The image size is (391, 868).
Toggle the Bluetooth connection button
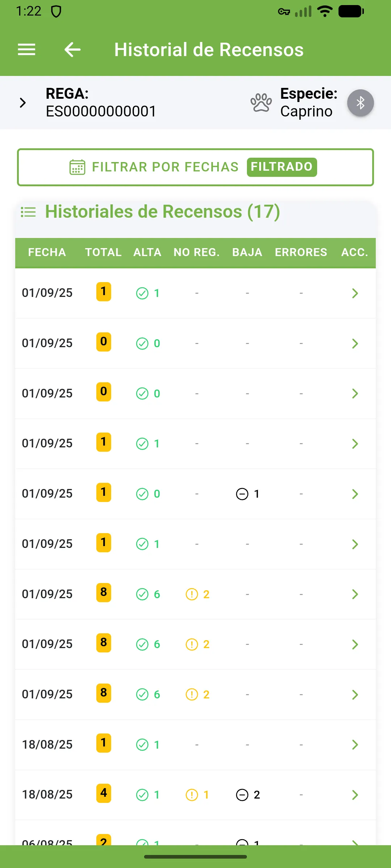tap(360, 103)
